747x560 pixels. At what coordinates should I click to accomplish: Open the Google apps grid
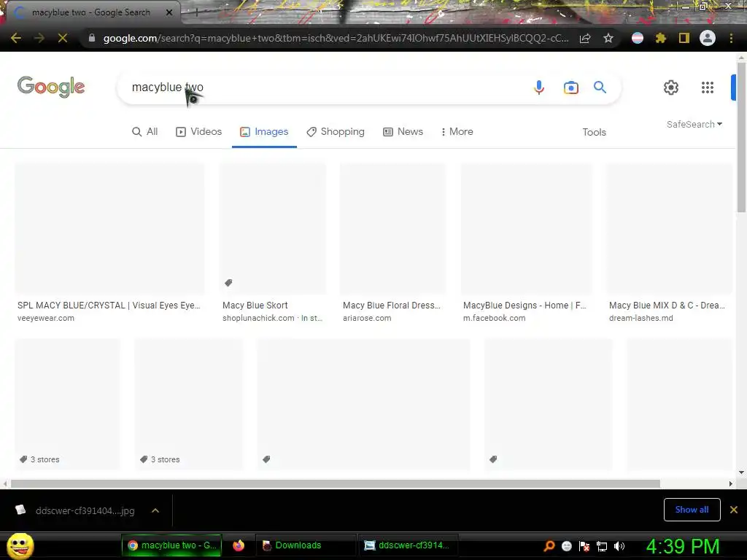click(708, 87)
